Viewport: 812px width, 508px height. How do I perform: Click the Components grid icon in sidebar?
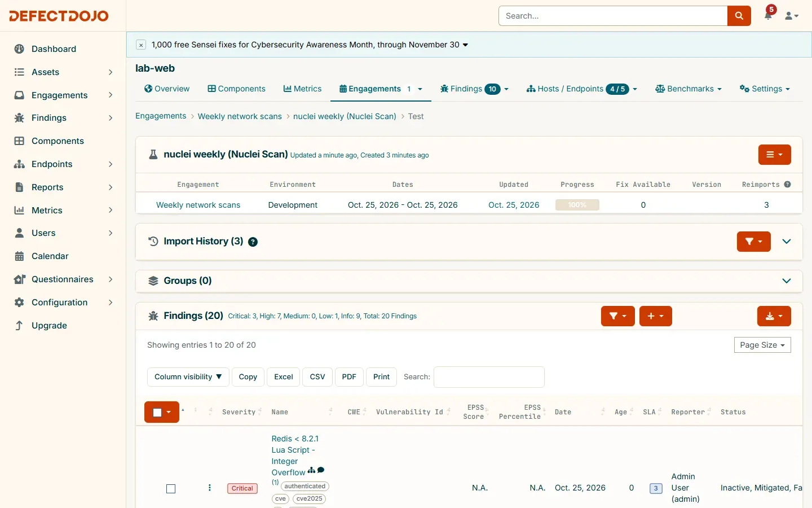pos(19,141)
